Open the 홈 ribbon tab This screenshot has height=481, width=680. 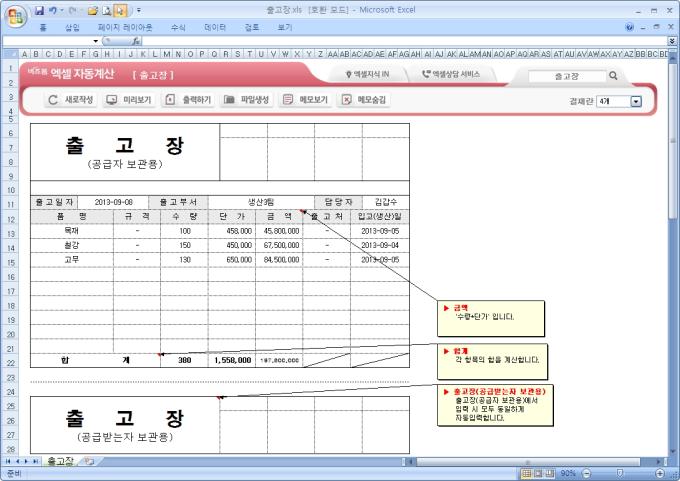(43, 27)
